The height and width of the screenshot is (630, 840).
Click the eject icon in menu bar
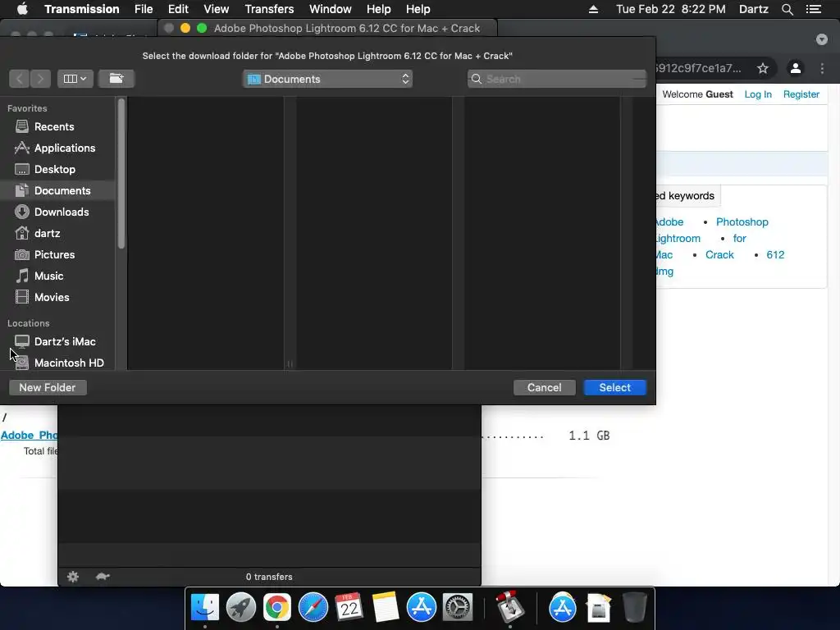tap(594, 9)
